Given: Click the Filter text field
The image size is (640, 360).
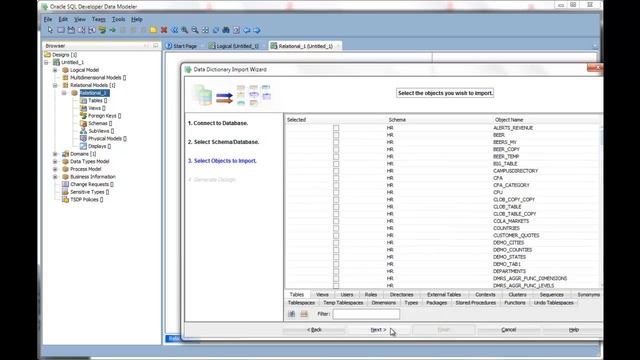Looking at the screenshot, I should [366, 314].
